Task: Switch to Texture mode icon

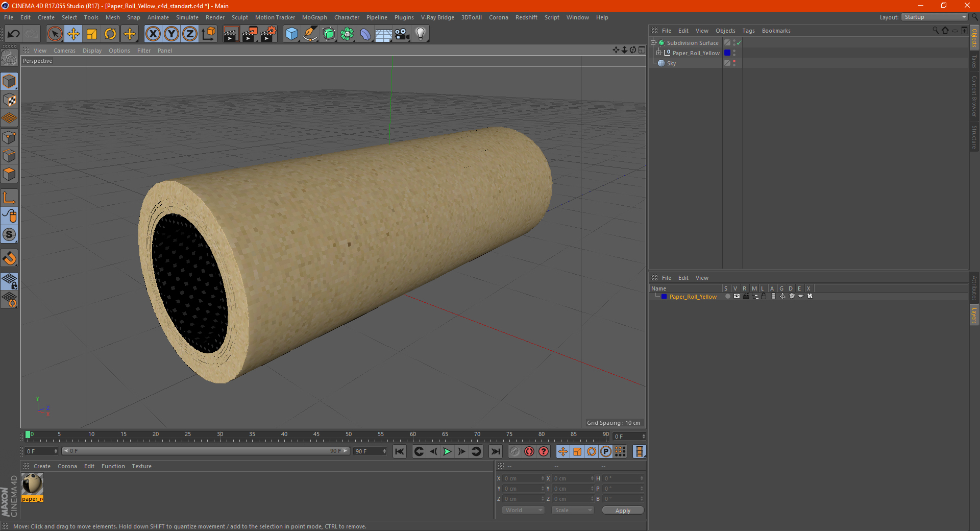Action: click(9, 100)
